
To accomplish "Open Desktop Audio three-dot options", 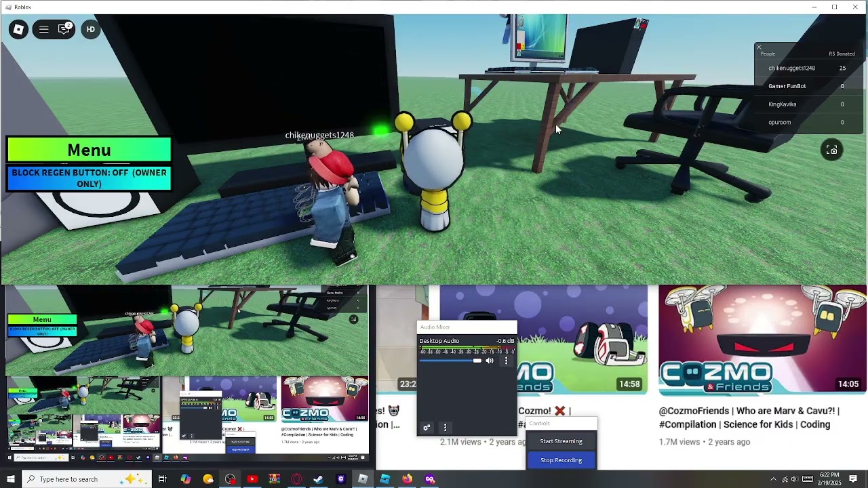I will click(506, 361).
